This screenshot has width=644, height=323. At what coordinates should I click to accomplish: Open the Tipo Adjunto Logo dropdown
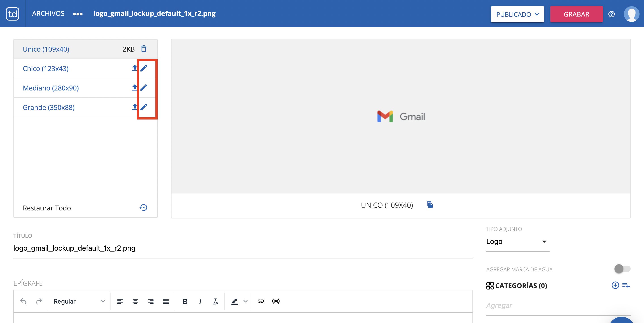point(517,241)
